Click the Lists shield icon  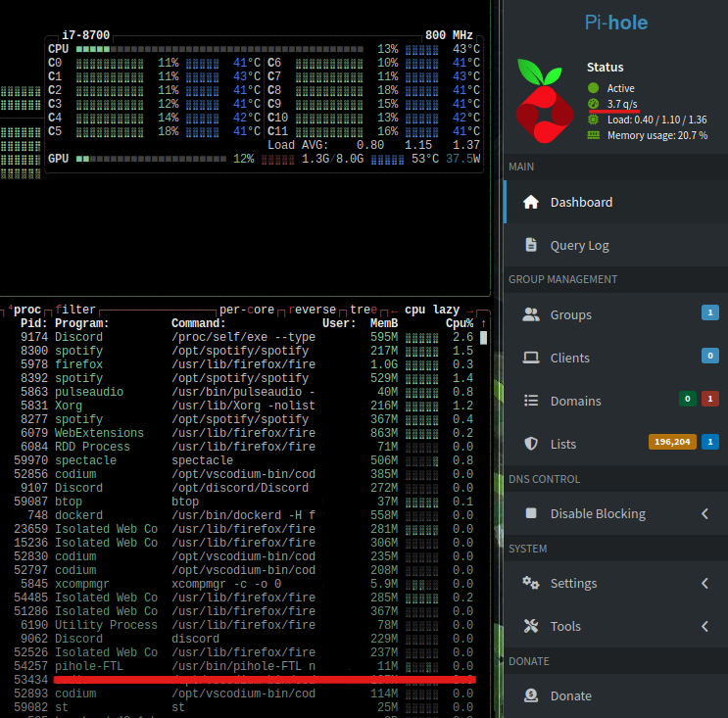(531, 444)
